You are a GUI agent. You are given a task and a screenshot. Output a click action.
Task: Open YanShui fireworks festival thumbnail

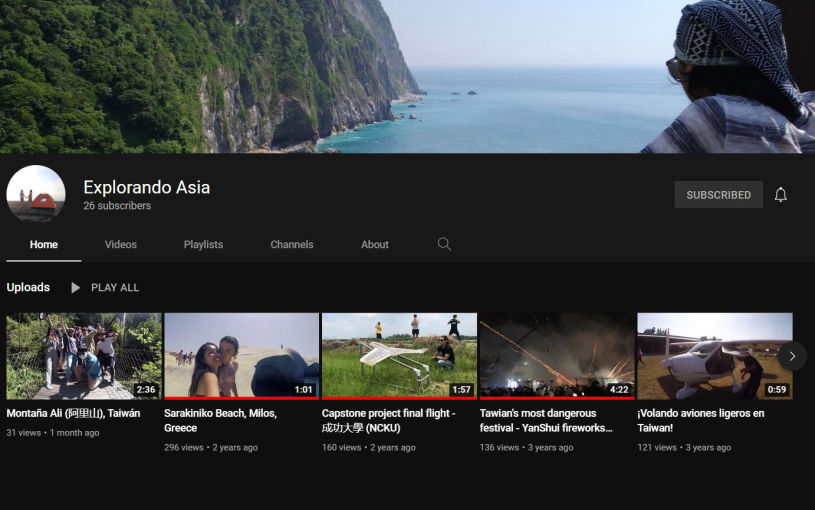click(557, 356)
